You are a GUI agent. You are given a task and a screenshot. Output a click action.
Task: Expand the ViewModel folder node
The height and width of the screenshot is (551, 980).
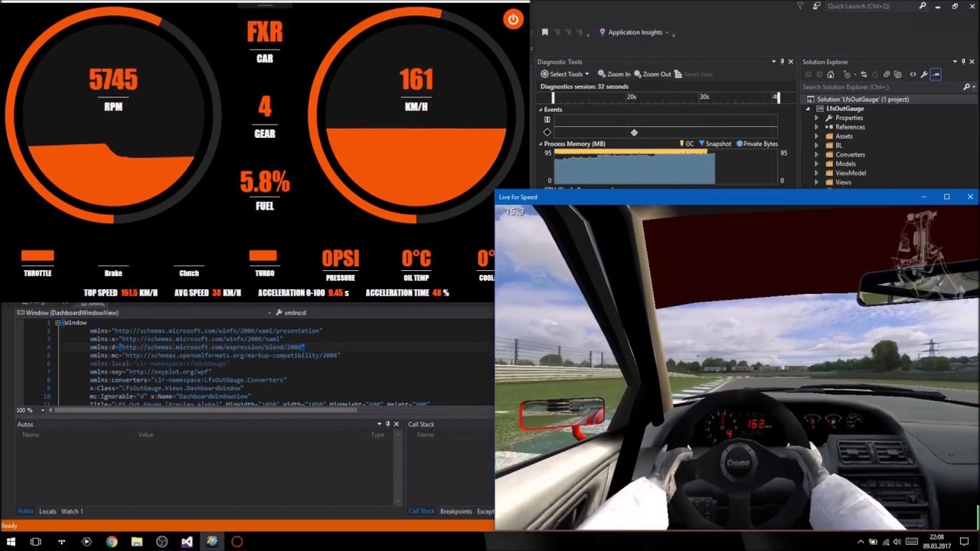click(x=816, y=173)
